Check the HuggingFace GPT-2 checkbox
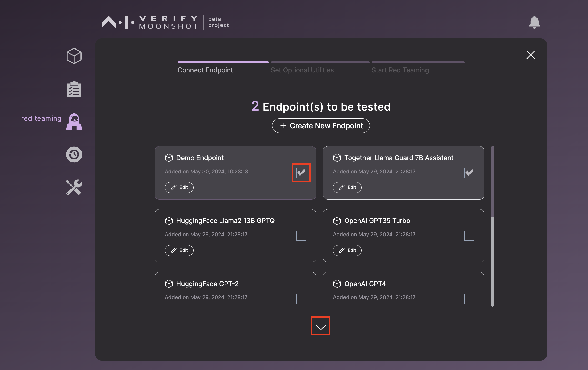588x370 pixels. (301, 299)
